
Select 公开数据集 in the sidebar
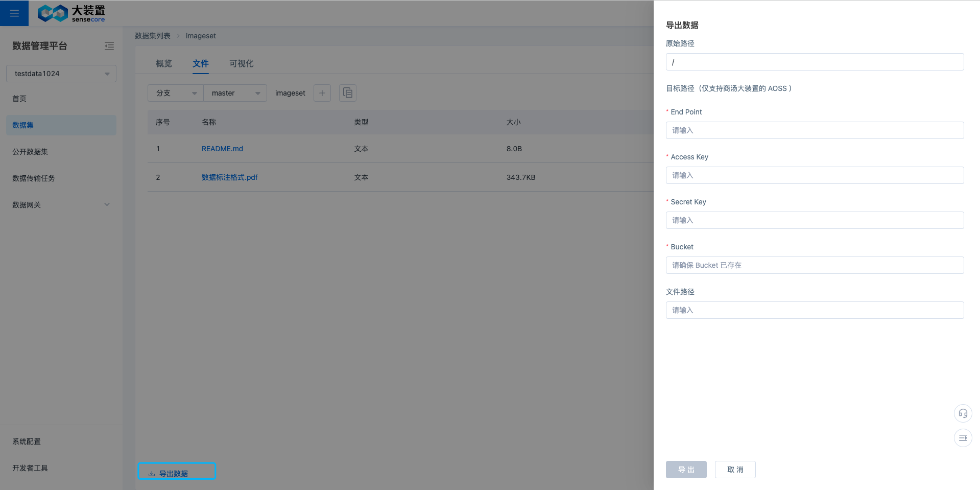(30, 152)
